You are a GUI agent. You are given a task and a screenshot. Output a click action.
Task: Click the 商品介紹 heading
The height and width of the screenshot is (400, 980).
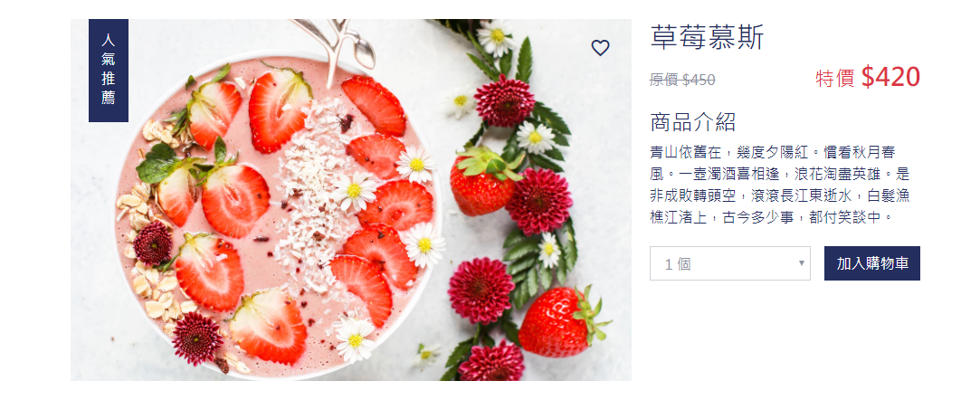(x=692, y=122)
